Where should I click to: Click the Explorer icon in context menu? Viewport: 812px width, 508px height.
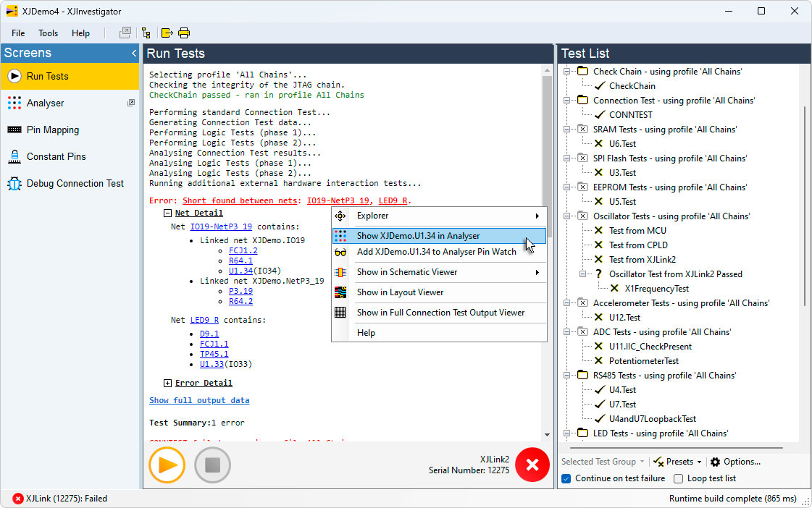tap(340, 216)
